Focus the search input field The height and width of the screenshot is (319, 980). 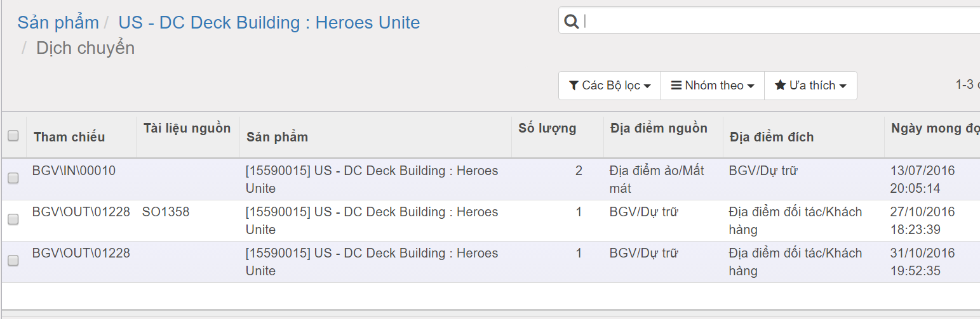tap(781, 21)
